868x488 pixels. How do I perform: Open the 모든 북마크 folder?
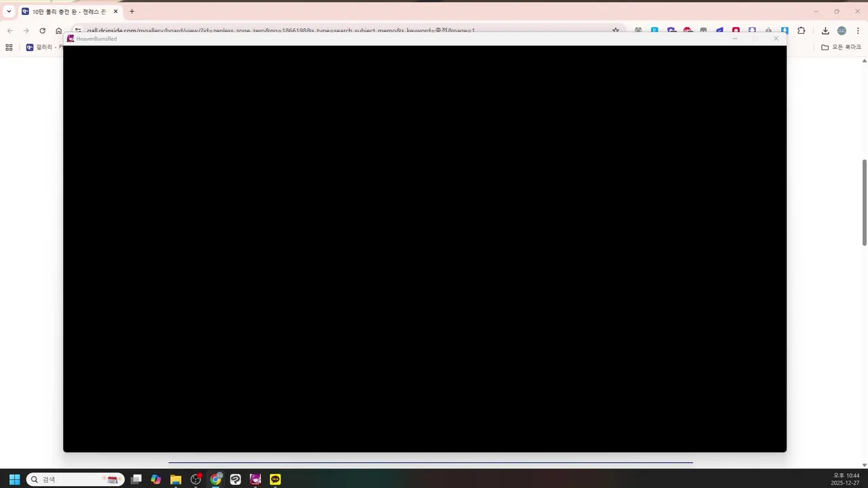pyautogui.click(x=841, y=47)
